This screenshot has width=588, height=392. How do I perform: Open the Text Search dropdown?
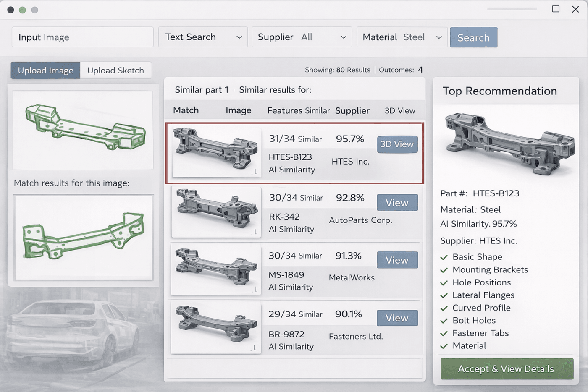click(x=203, y=37)
